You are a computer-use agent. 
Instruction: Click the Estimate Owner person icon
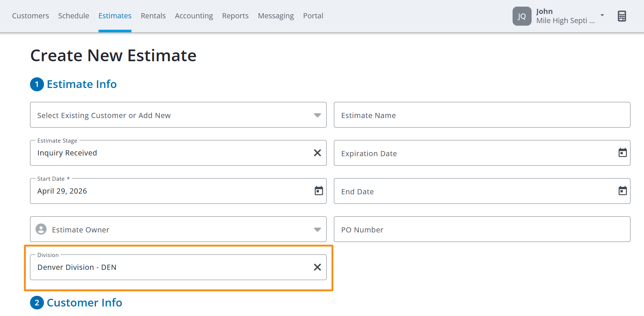pos(41,229)
